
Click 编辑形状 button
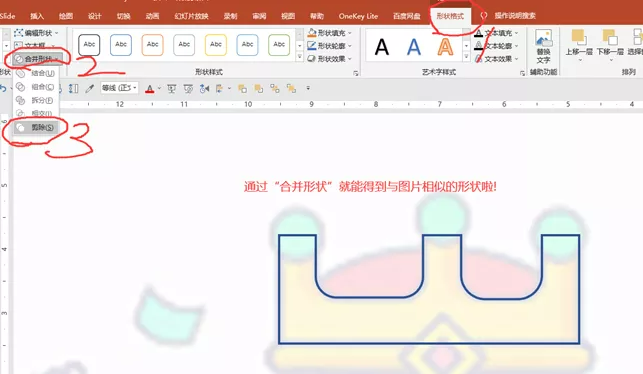36,33
